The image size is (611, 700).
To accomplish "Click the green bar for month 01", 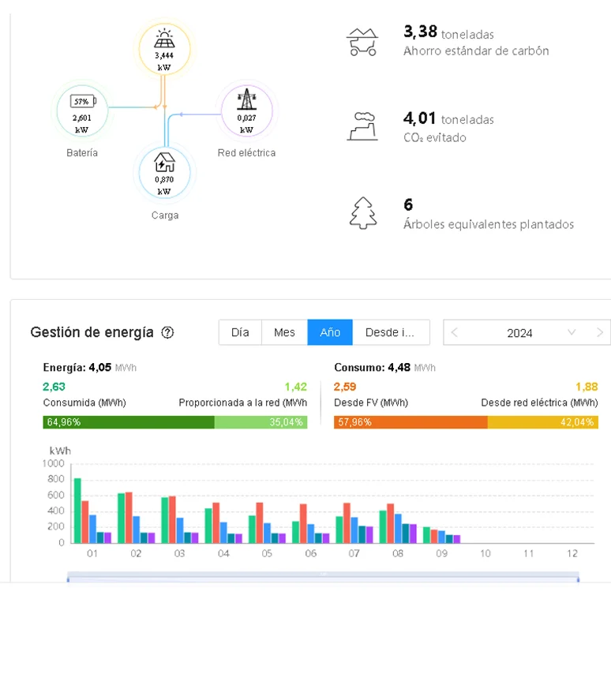I will pyautogui.click(x=77, y=511).
